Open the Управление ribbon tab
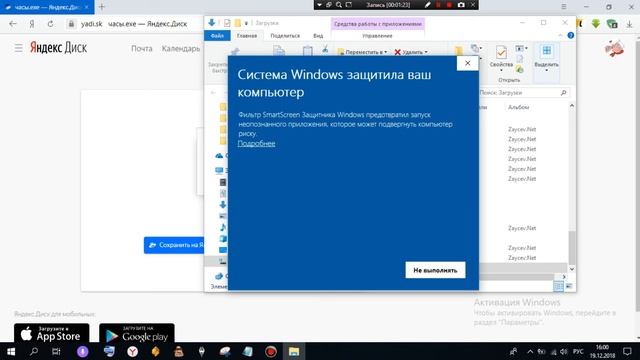 click(x=377, y=36)
